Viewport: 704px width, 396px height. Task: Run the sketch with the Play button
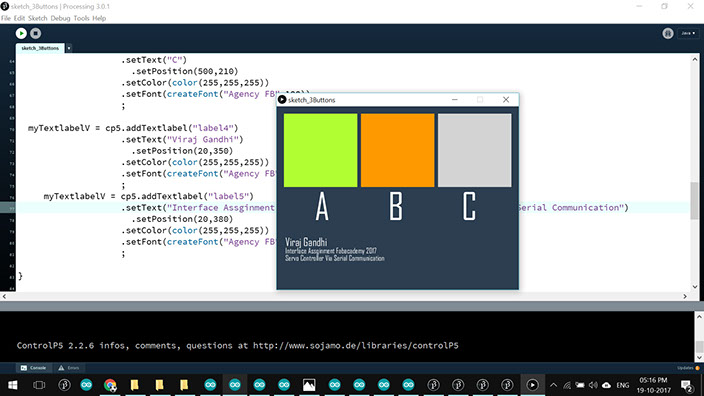(x=21, y=33)
